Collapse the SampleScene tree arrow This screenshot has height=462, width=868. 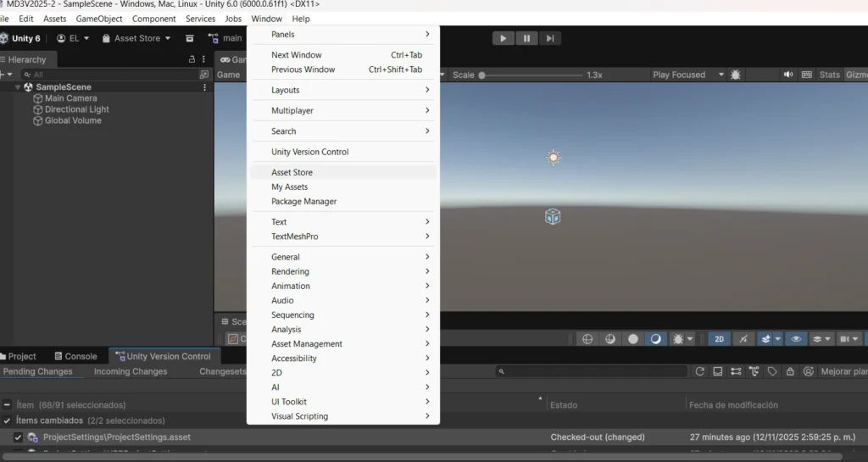coord(18,87)
